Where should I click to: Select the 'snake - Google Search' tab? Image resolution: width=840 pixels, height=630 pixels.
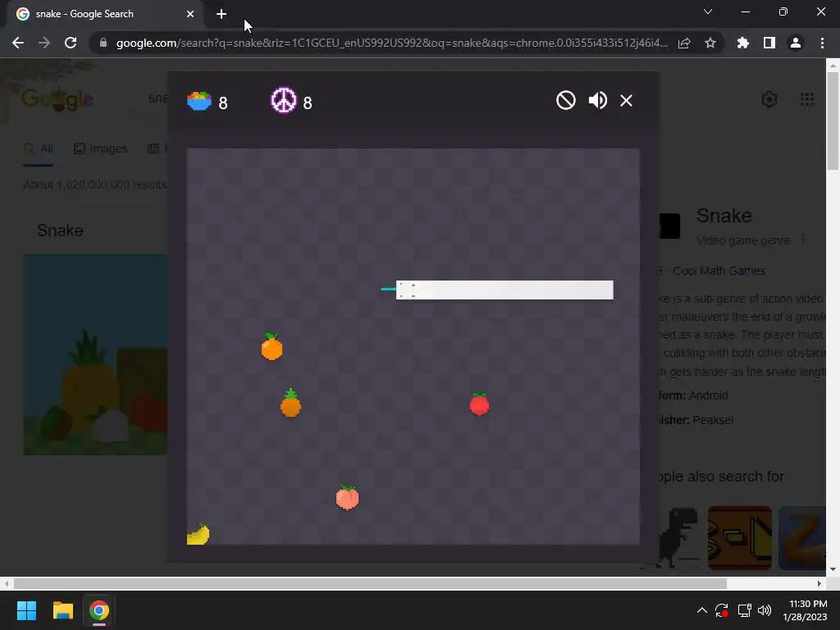click(x=105, y=14)
